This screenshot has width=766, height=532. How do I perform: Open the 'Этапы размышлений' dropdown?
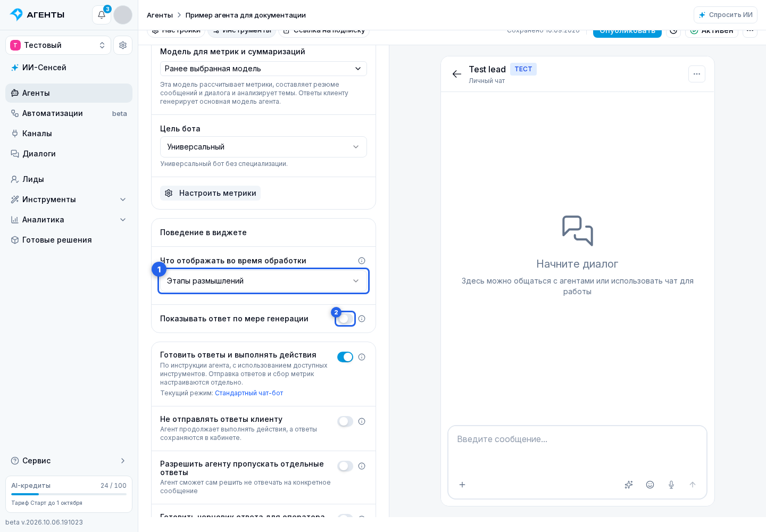[x=263, y=281]
